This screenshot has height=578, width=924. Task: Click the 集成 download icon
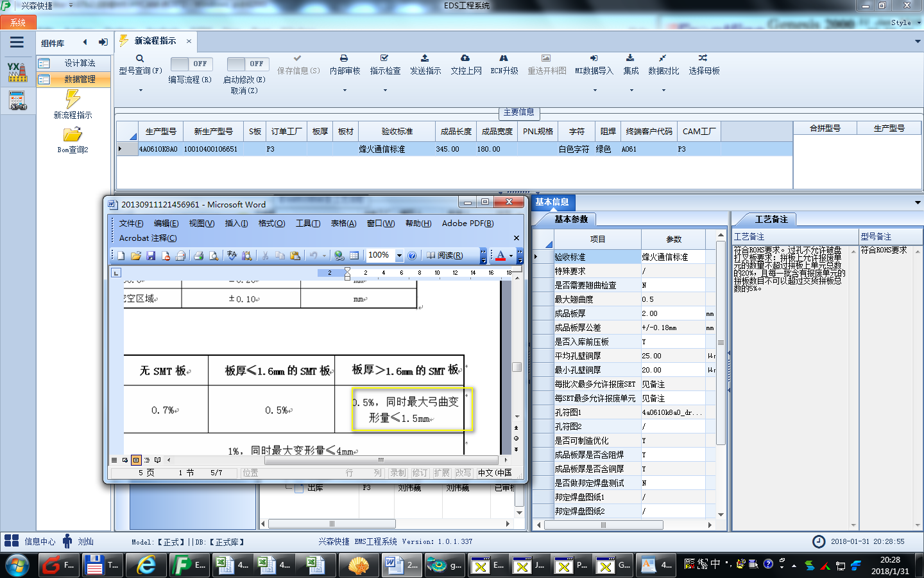pos(630,58)
